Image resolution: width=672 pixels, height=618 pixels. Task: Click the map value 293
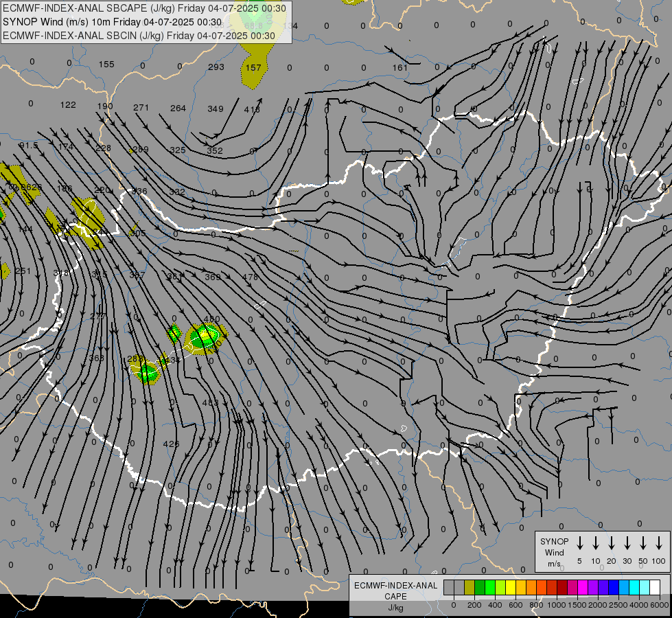click(216, 67)
